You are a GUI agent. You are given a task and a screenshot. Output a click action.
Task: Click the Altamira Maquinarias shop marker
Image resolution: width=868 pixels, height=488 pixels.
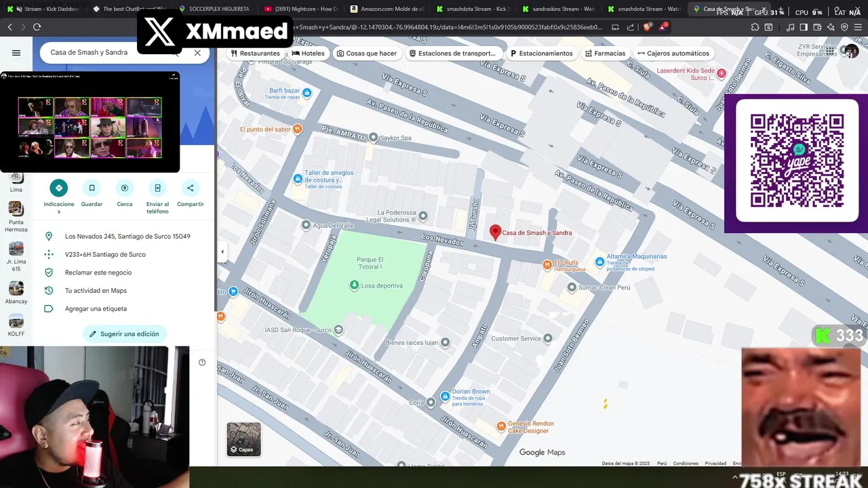click(599, 262)
